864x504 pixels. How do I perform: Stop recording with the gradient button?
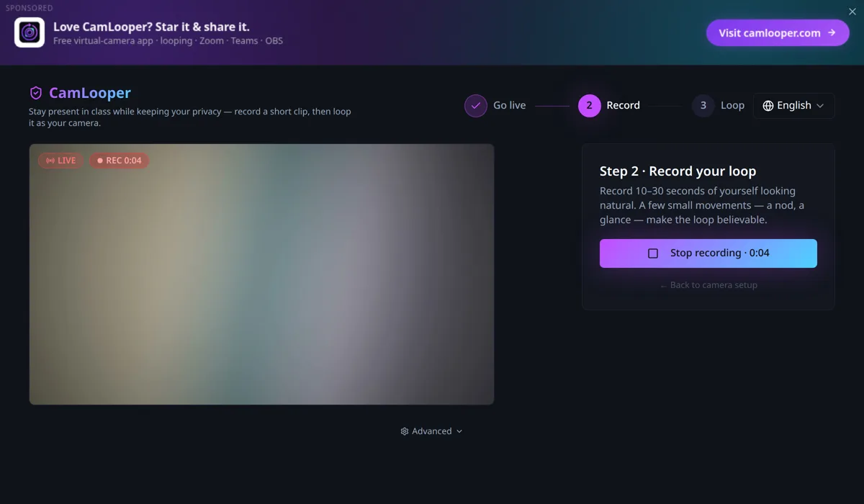[x=708, y=253]
